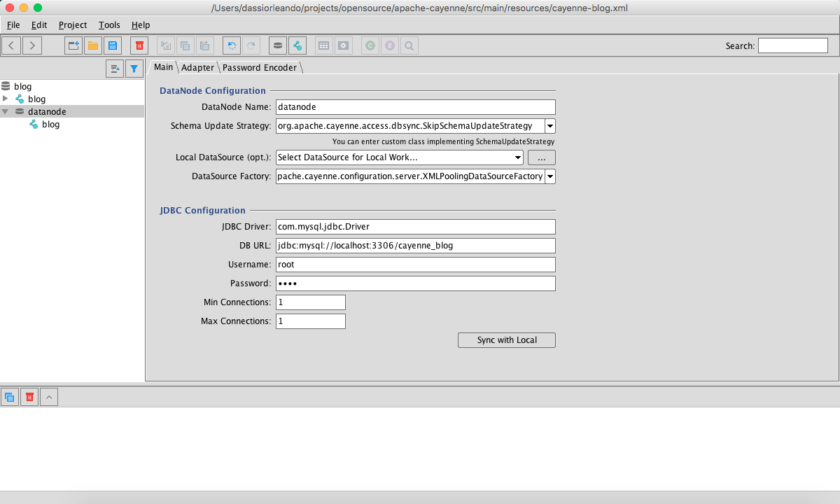Click the DataSource Factory text box

click(x=410, y=176)
